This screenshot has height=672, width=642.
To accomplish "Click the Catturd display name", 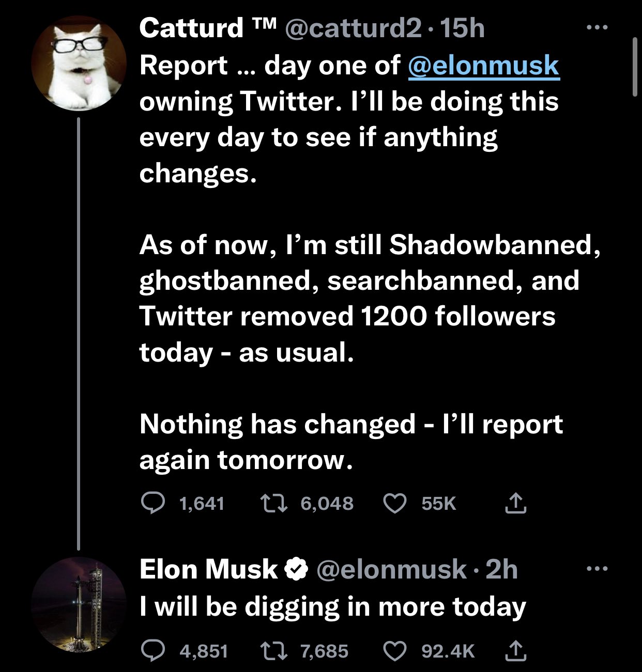I will point(191,28).
